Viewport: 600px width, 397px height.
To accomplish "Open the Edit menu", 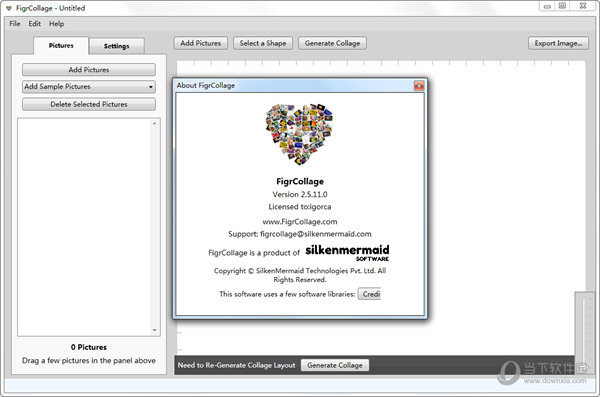I will (34, 24).
